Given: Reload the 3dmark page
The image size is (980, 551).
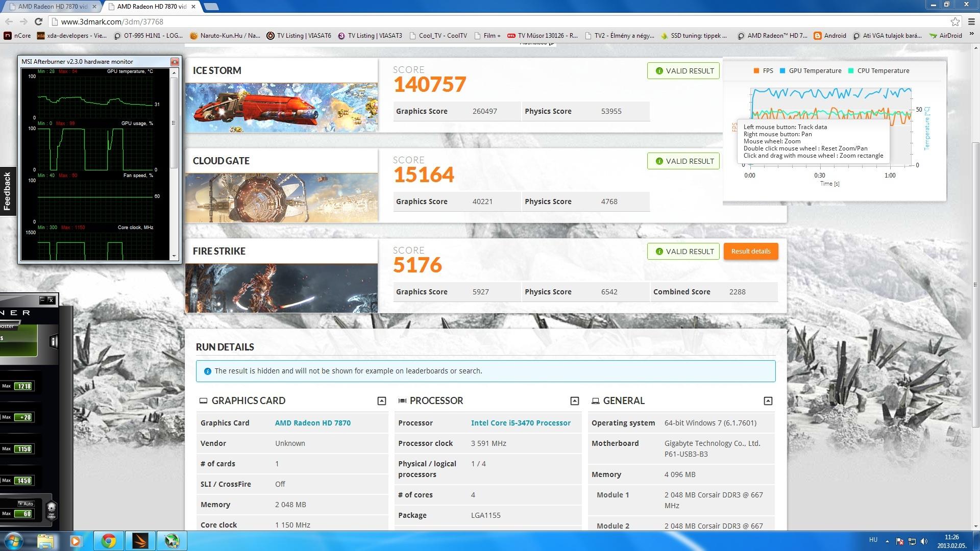Looking at the screenshot, I should [38, 21].
